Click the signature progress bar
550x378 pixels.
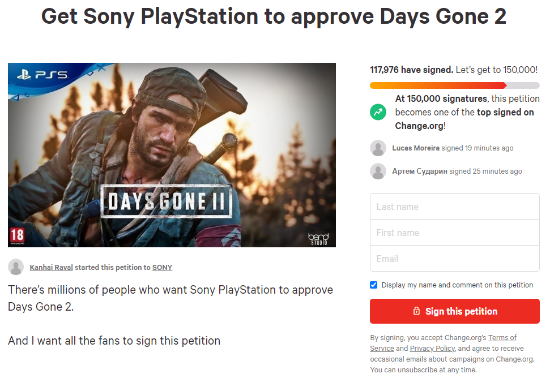455,85
